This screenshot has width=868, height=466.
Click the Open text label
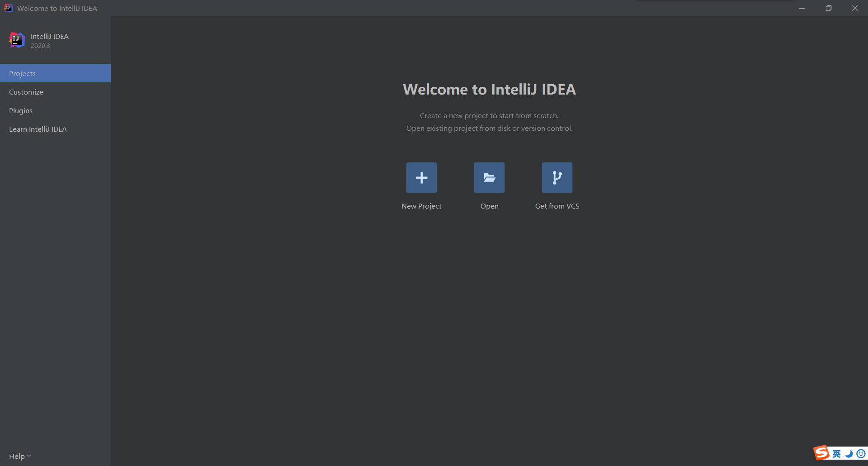pyautogui.click(x=489, y=206)
